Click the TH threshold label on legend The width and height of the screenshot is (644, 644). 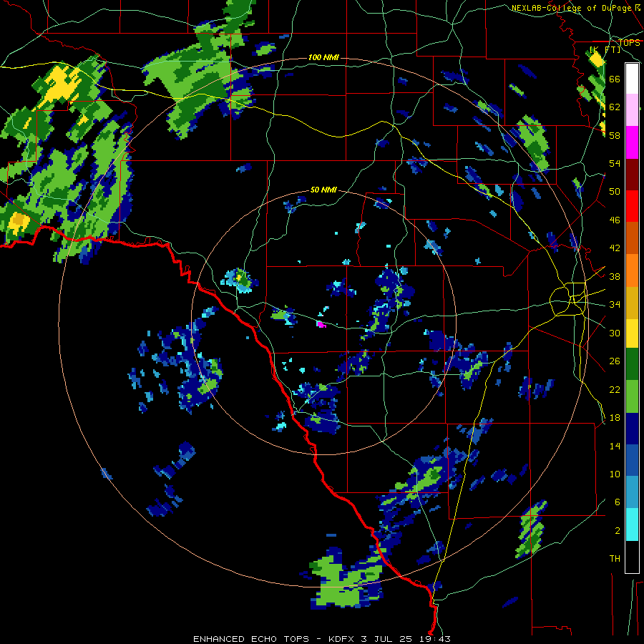(x=615, y=559)
